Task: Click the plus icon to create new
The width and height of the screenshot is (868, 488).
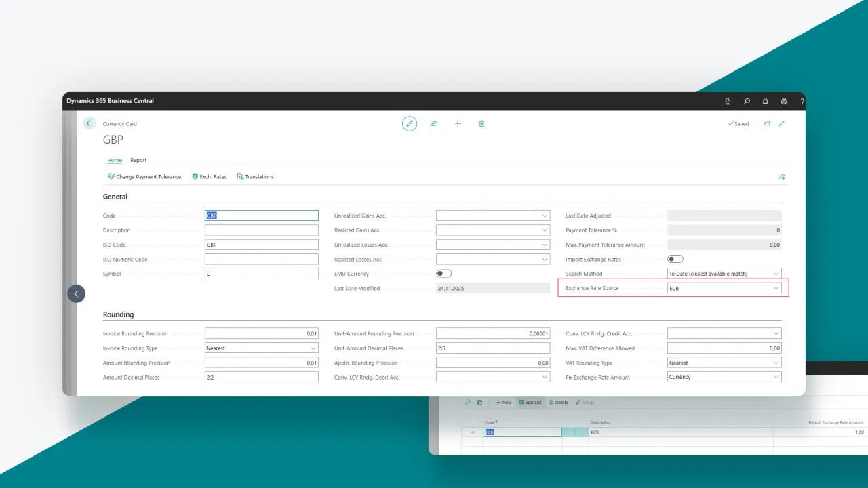Action: 458,123
